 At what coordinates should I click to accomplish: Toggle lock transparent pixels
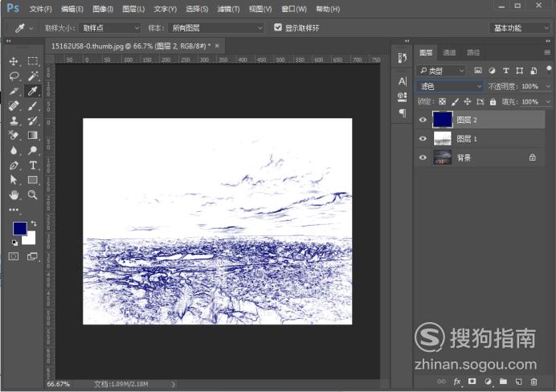(442, 102)
